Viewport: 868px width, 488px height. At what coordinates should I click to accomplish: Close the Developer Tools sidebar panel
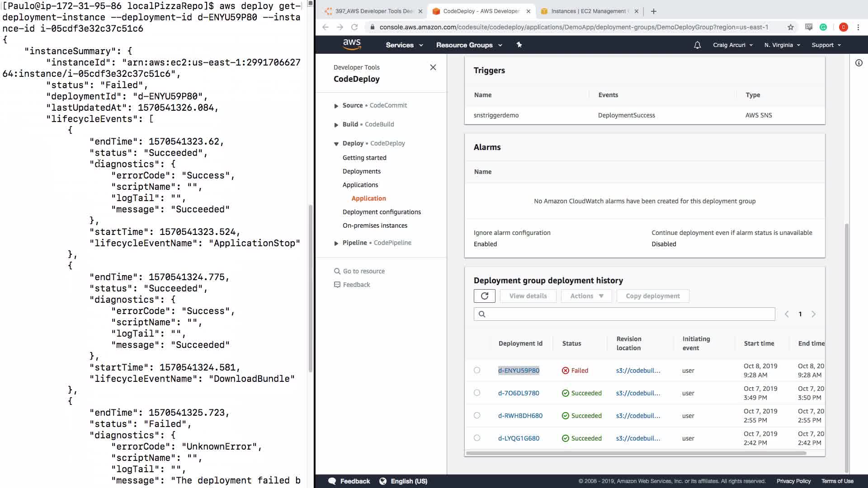[433, 67]
